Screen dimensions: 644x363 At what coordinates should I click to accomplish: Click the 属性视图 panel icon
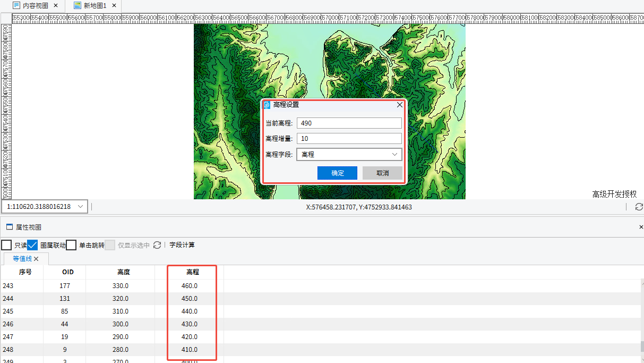point(9,227)
